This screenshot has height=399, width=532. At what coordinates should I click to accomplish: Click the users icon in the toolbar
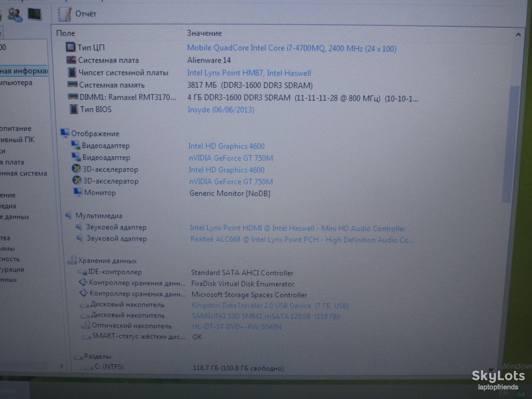pyautogui.click(x=15, y=14)
